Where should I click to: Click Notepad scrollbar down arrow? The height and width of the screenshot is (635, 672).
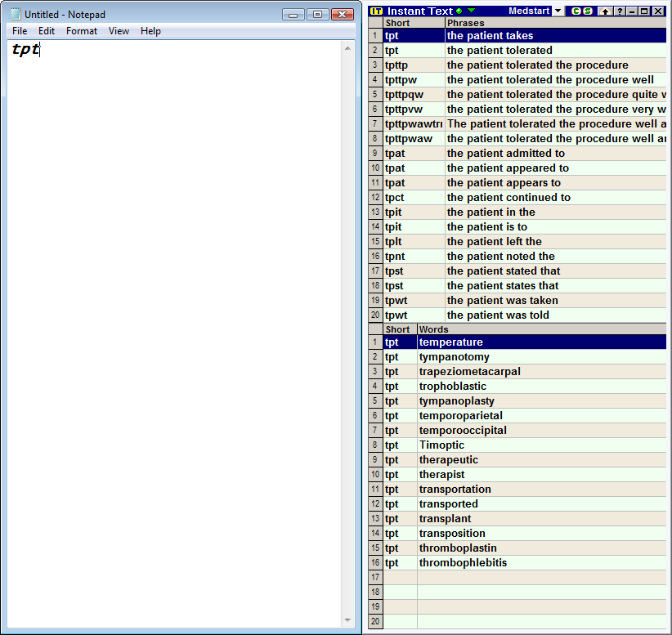click(x=347, y=620)
